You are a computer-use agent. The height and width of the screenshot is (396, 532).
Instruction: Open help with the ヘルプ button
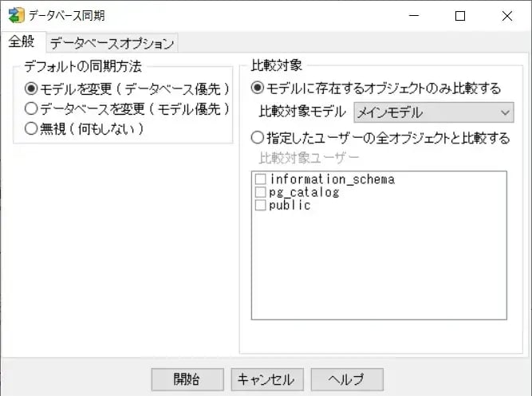click(347, 378)
